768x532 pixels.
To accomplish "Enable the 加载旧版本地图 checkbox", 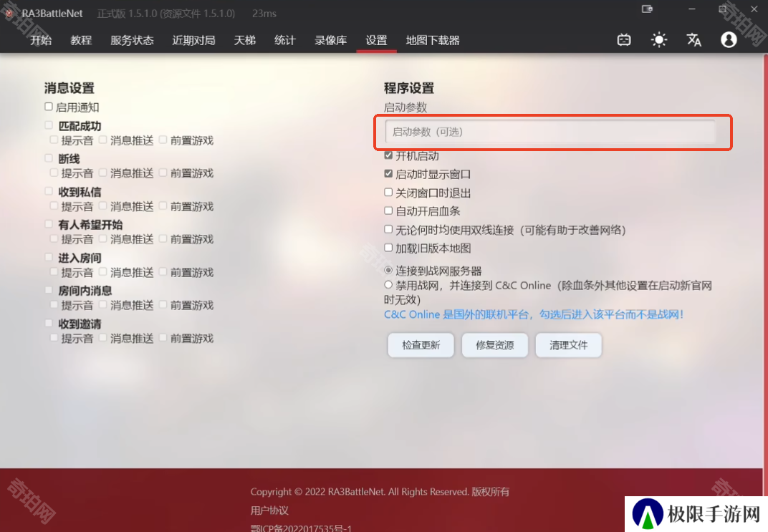I will (388, 248).
